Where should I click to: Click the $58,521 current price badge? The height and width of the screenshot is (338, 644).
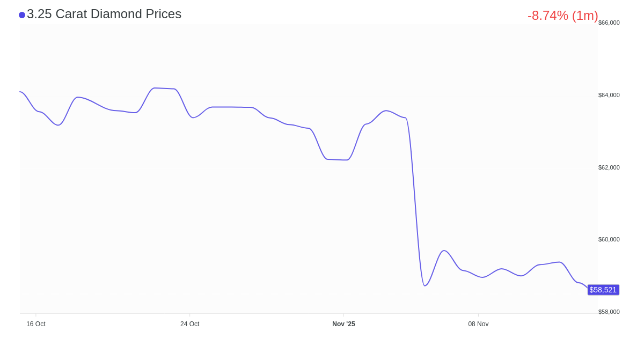pyautogui.click(x=603, y=290)
